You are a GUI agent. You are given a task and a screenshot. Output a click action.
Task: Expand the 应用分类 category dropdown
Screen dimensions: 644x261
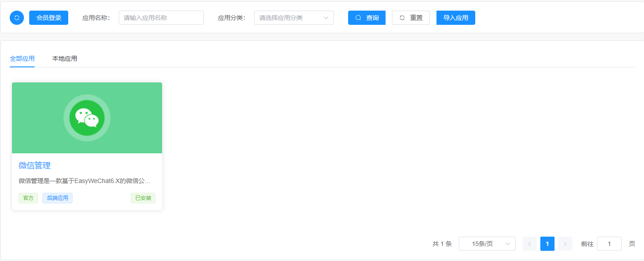pos(288,18)
